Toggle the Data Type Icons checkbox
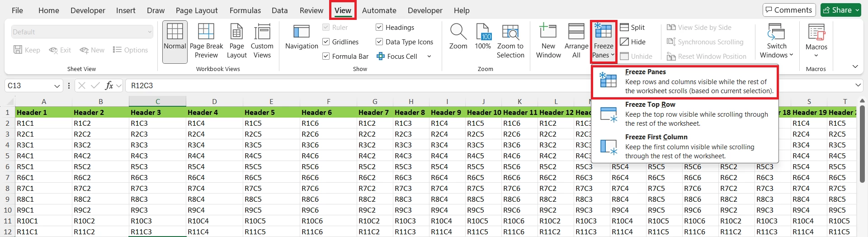The height and width of the screenshot is (237, 868). [379, 42]
